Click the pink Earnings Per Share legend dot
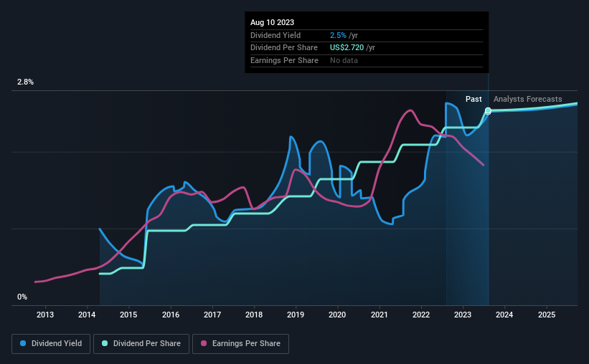589x364 pixels. pos(204,343)
